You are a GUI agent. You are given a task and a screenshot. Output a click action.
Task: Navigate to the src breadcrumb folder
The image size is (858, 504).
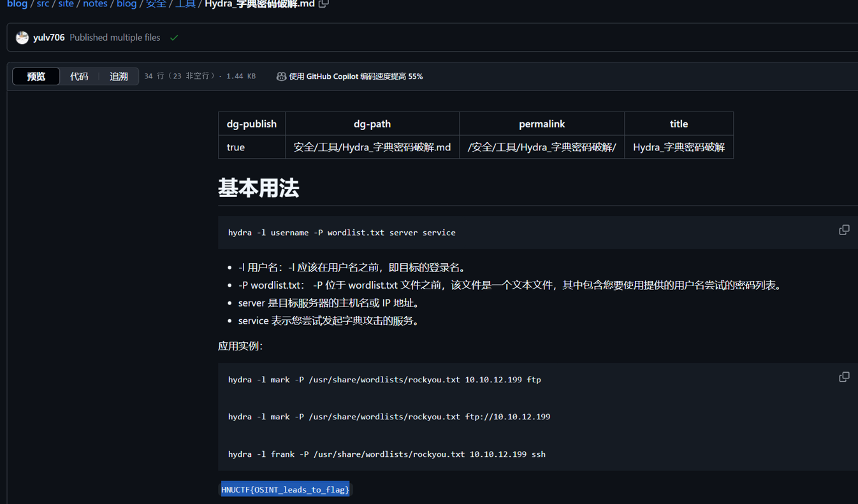click(43, 4)
